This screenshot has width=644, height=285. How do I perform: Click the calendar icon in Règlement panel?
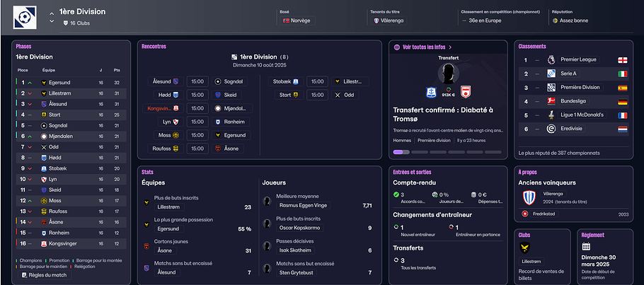coord(586,247)
